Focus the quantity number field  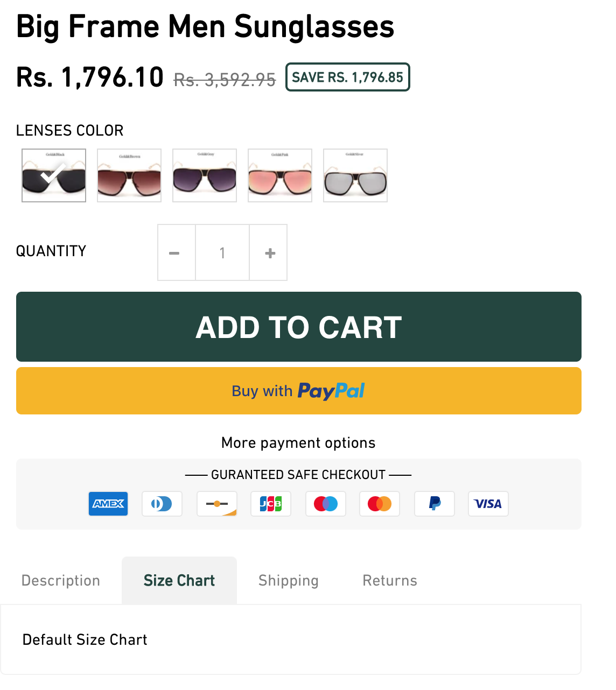coord(222,253)
